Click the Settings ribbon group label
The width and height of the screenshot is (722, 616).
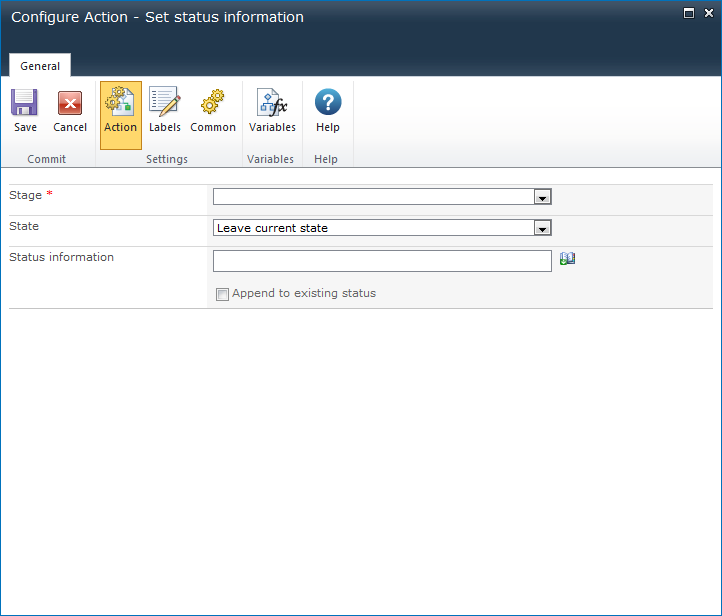(166, 159)
